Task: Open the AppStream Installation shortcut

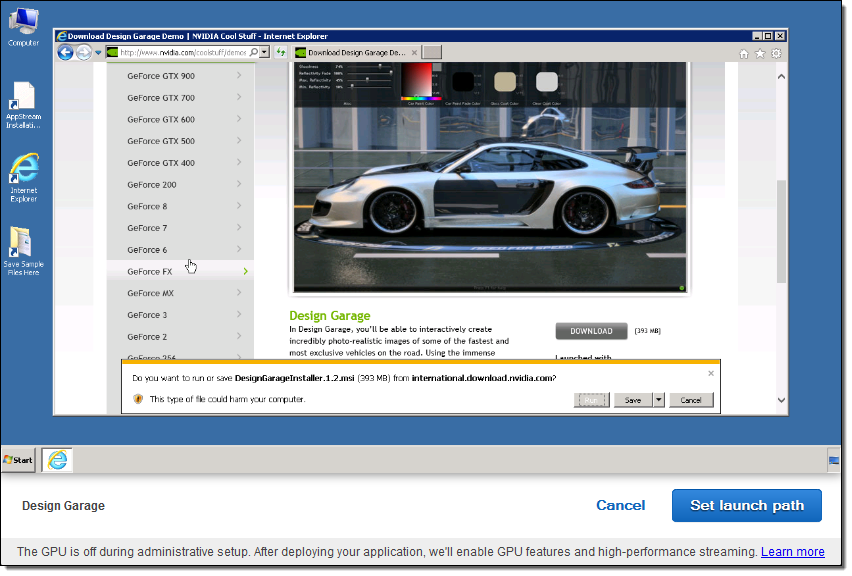Action: [23, 105]
